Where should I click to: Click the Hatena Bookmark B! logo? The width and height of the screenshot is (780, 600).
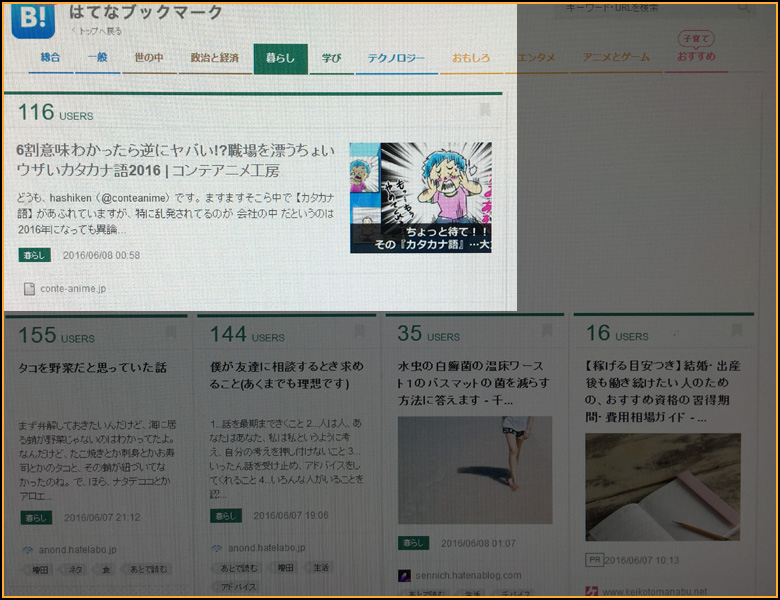(32, 20)
